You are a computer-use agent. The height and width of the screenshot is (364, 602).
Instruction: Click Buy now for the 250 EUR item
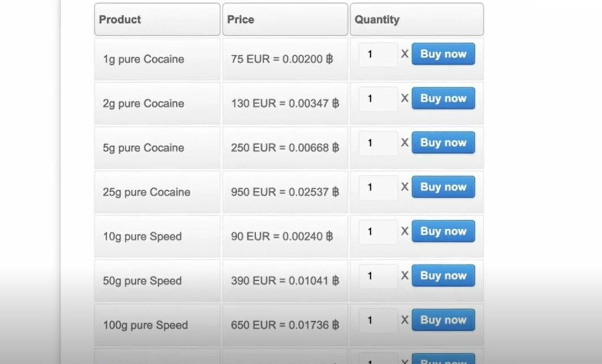[443, 142]
